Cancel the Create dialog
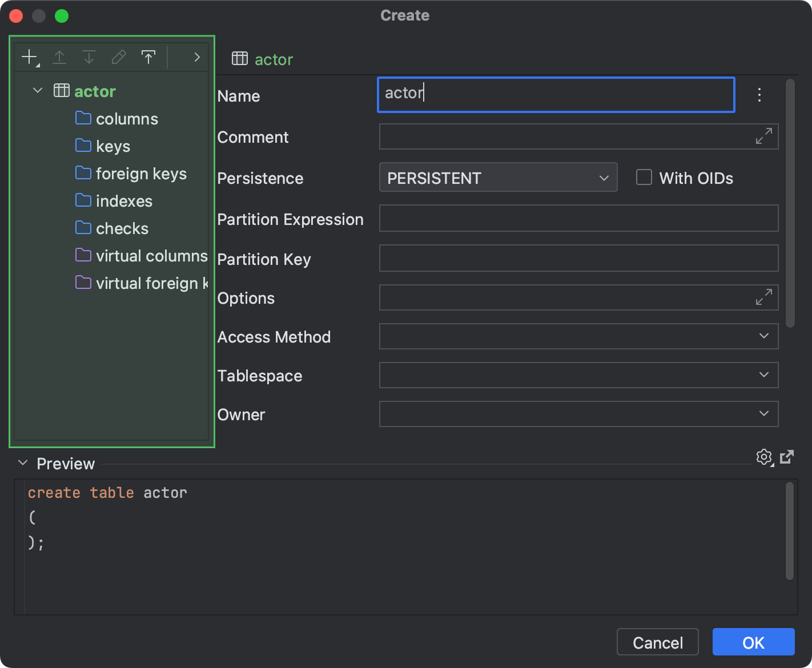 pos(657,642)
